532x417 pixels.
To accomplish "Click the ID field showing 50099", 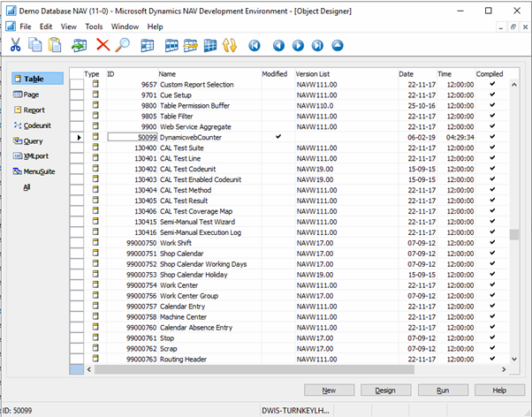I will (x=133, y=137).
